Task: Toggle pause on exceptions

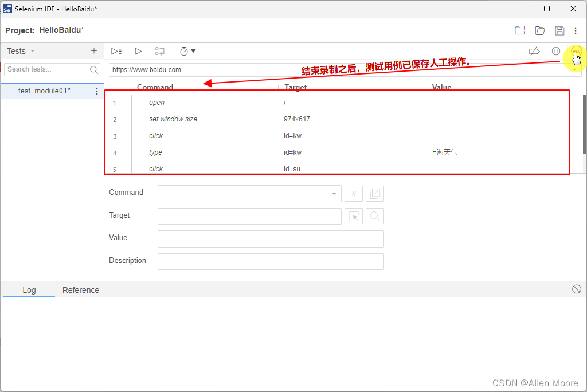Action: (556, 52)
